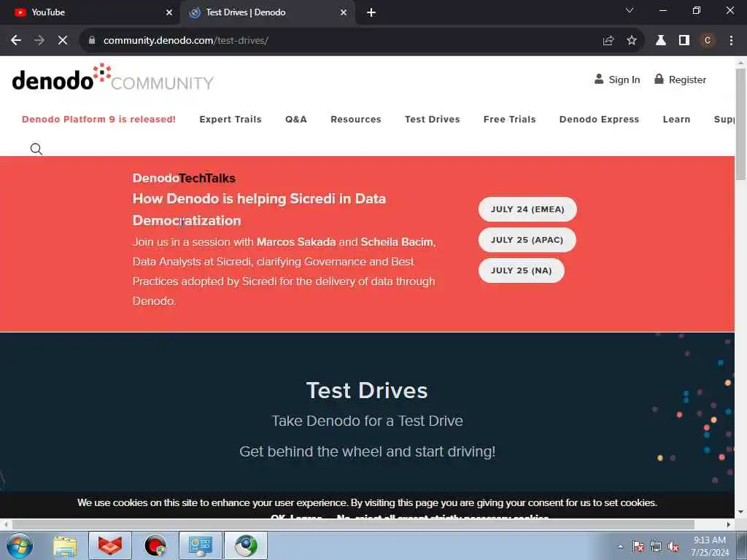Open the Test Drives menu item
Image resolution: width=747 pixels, height=560 pixels.
[432, 119]
